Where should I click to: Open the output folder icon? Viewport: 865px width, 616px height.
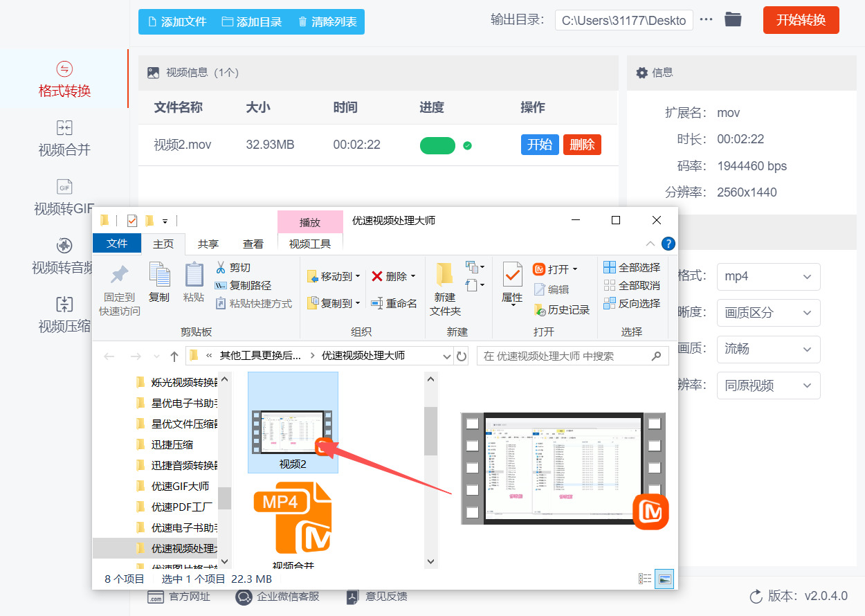point(733,19)
